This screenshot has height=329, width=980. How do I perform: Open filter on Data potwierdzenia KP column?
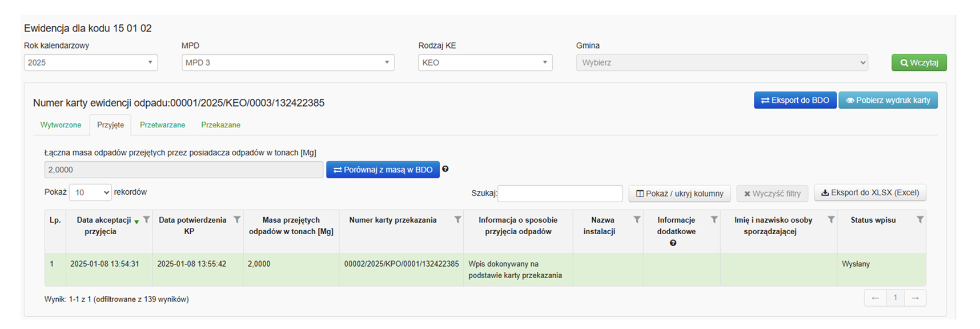click(x=237, y=220)
